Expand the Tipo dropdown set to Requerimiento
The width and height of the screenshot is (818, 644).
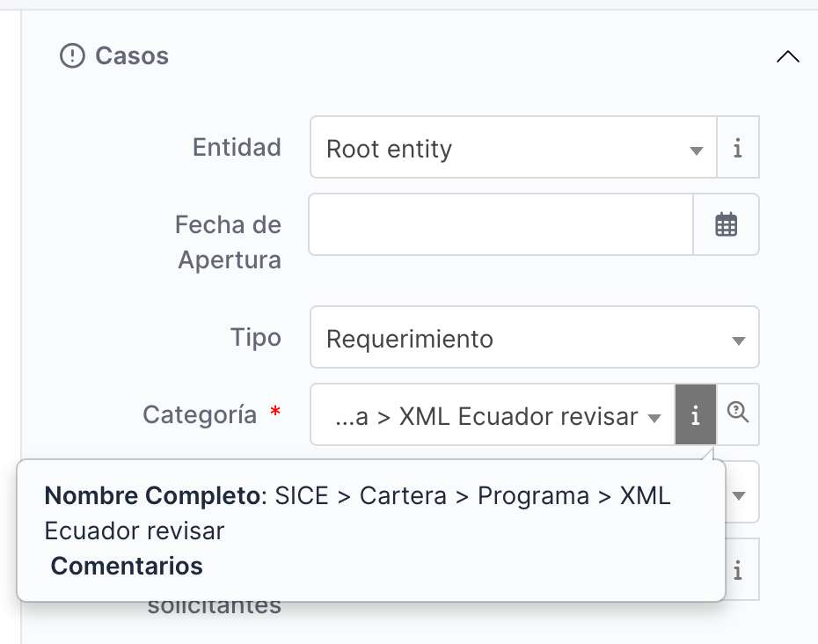coord(534,338)
